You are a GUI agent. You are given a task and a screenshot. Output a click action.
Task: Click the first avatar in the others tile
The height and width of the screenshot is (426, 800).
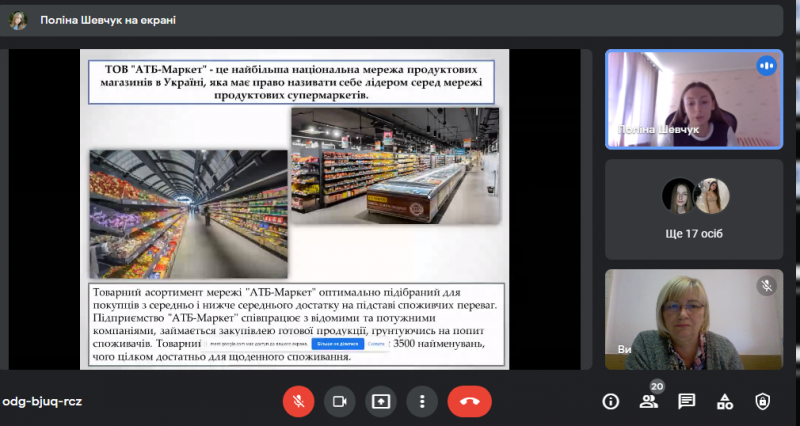[679, 196]
